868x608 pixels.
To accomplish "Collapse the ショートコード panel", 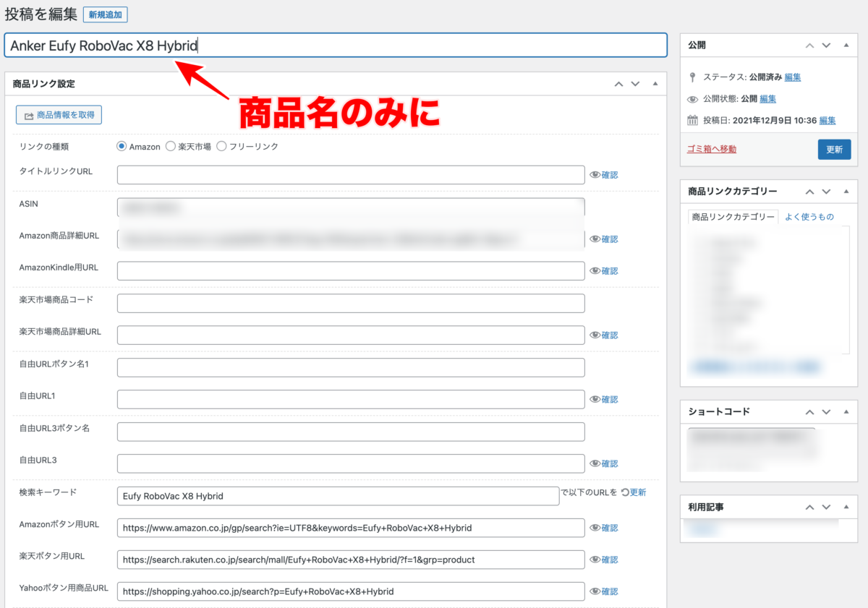I will pos(846,411).
